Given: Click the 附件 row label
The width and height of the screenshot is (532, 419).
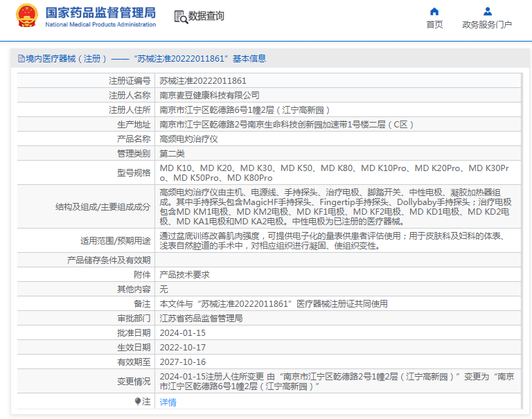Looking at the screenshot, I should 142,275.
